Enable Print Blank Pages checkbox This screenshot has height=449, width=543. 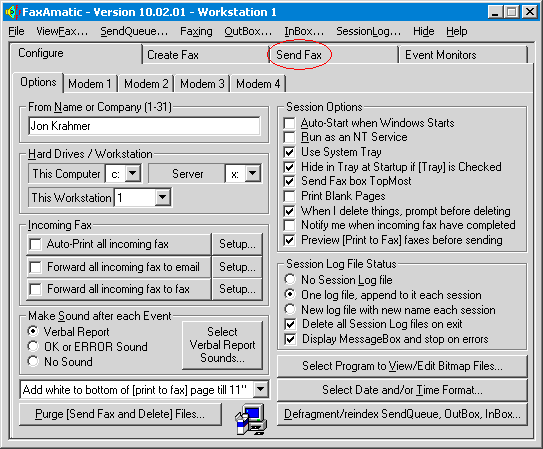pos(289,196)
